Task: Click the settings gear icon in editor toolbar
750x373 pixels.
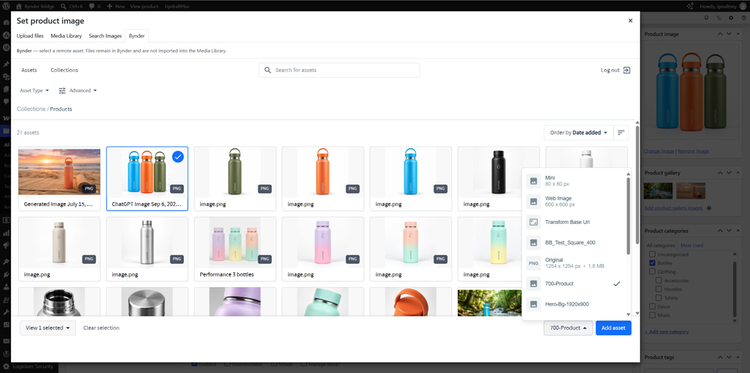Action: coord(731,18)
